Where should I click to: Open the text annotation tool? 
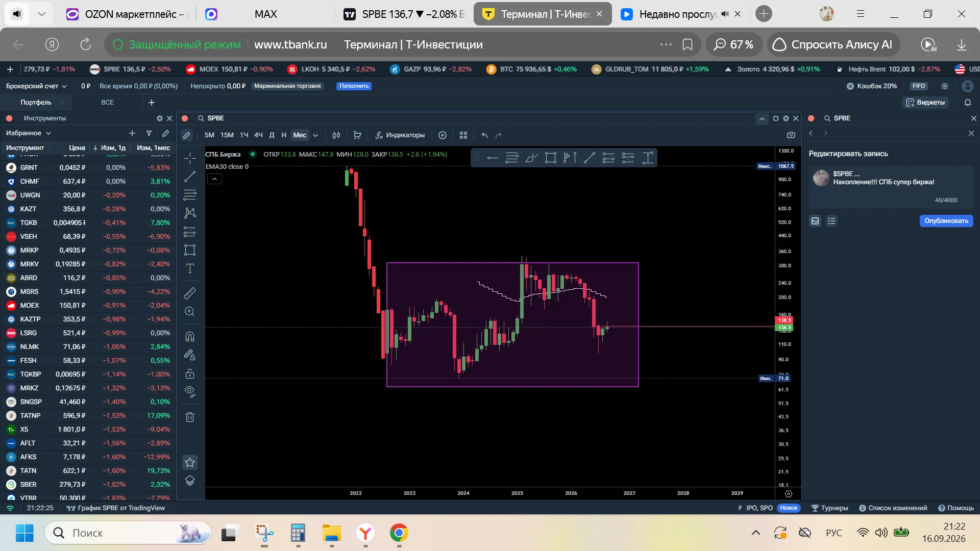(x=190, y=268)
